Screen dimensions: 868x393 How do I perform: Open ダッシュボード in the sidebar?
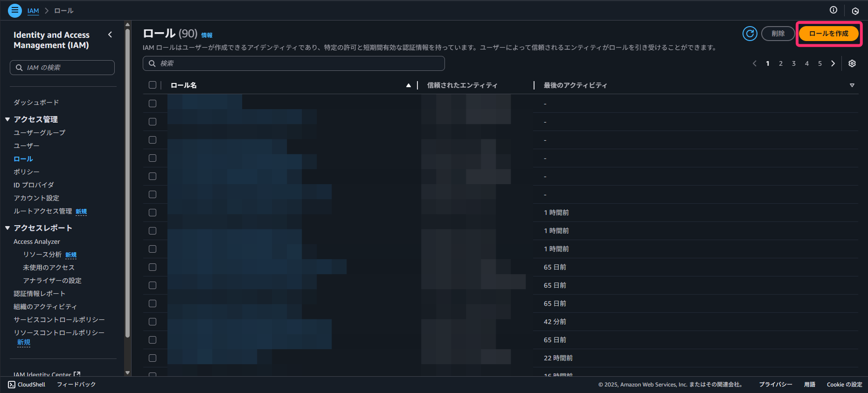click(x=36, y=103)
